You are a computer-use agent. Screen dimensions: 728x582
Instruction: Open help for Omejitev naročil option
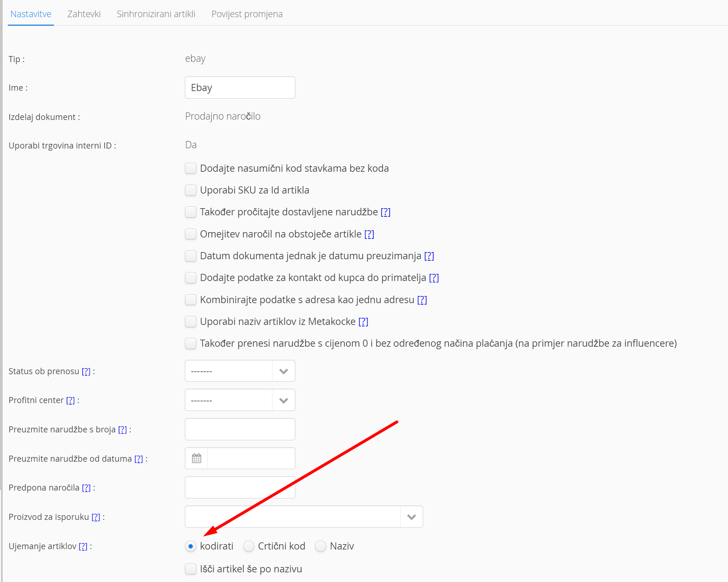pos(369,234)
